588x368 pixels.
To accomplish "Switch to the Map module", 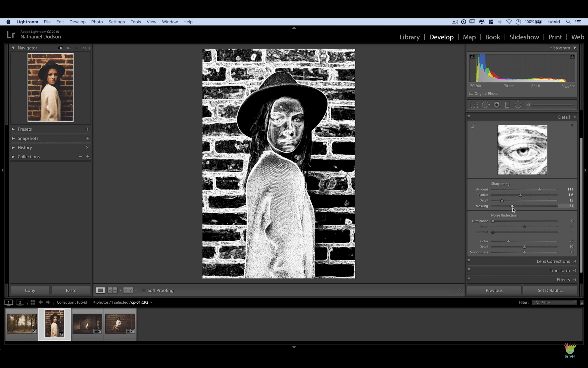I will tap(469, 37).
